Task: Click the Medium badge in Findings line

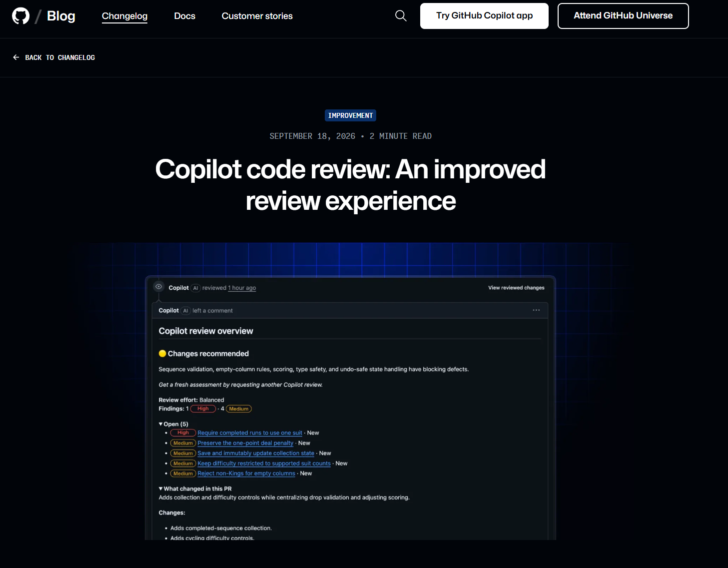Action: [239, 409]
